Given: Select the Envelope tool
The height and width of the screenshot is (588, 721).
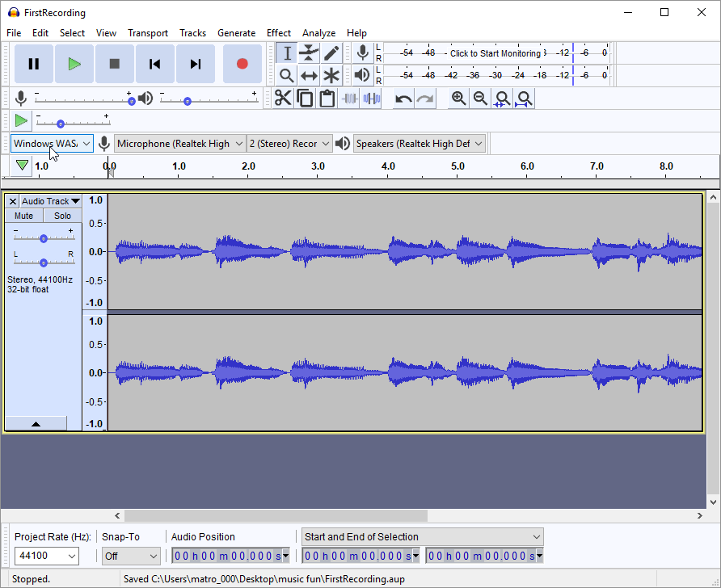Looking at the screenshot, I should click(309, 53).
